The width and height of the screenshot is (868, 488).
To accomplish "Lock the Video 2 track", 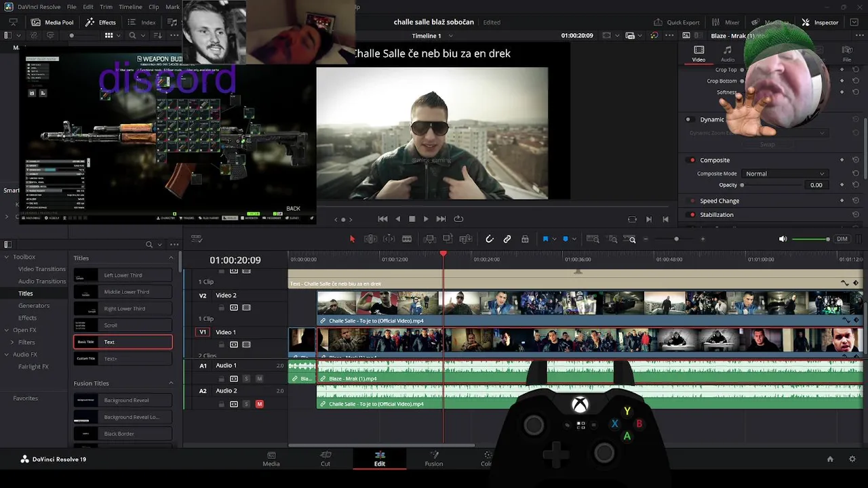I will tap(221, 308).
